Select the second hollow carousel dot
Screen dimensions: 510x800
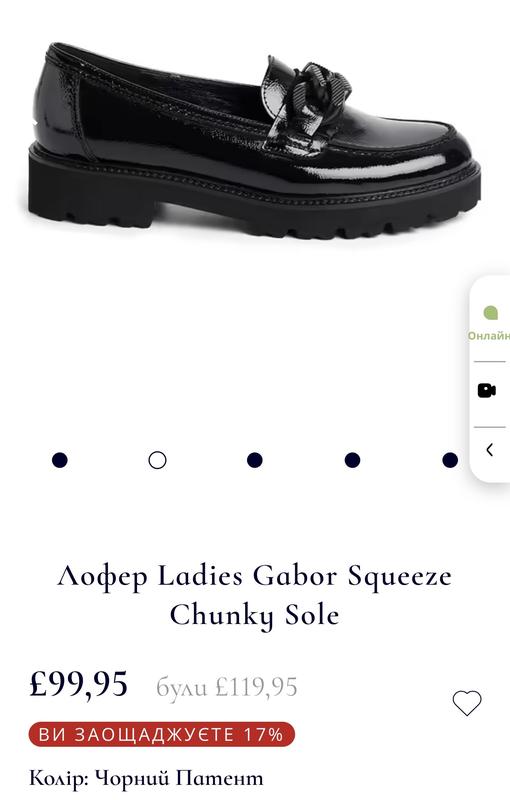[x=157, y=460]
